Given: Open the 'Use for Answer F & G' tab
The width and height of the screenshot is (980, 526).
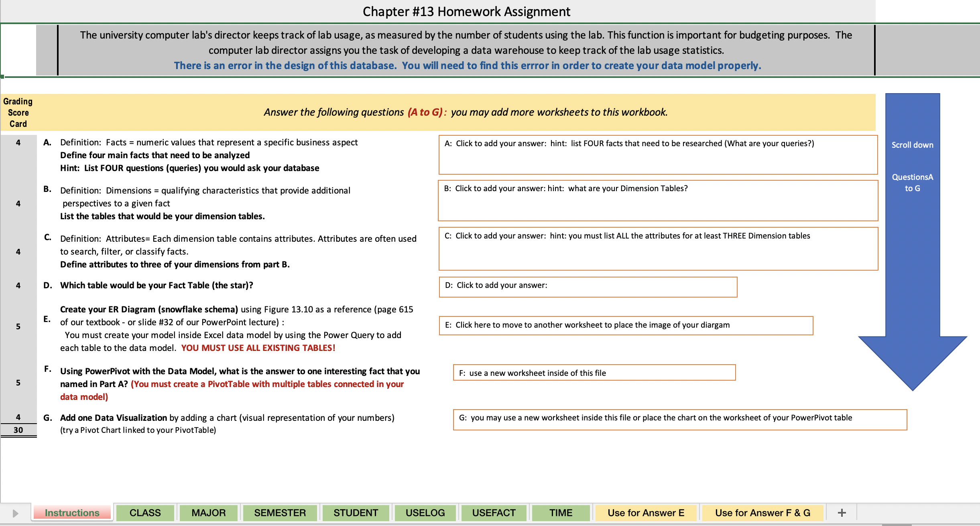Looking at the screenshot, I should [762, 512].
